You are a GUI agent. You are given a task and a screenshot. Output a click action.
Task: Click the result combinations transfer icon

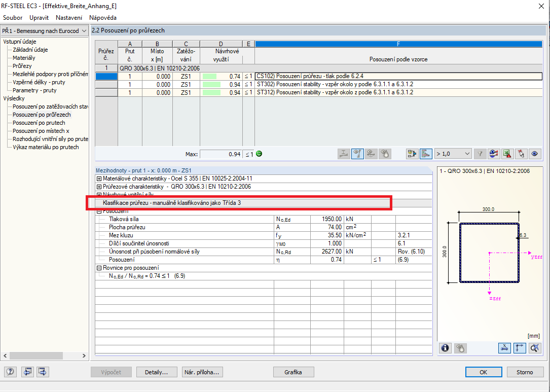412,154
